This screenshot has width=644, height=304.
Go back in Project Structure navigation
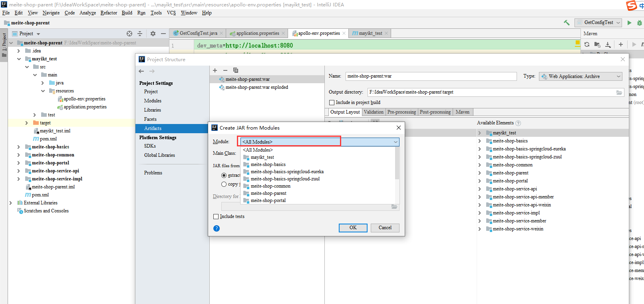click(x=141, y=71)
